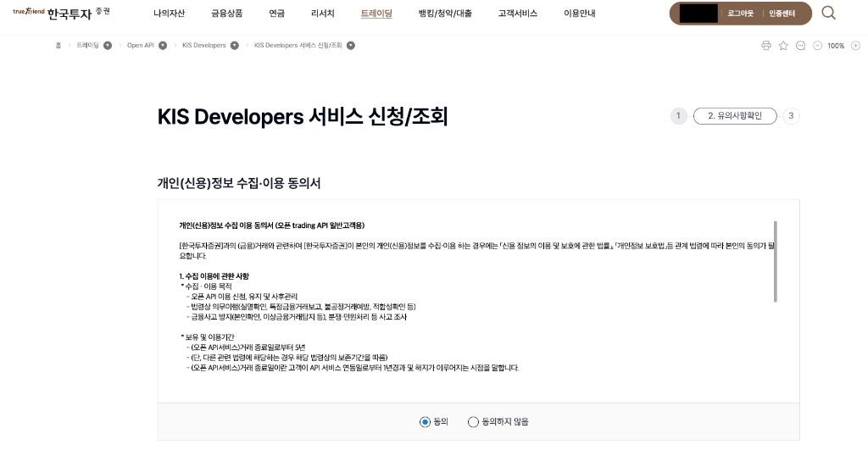Go to the 홈 breadcrumb link
This screenshot has height=467, width=868.
point(58,46)
